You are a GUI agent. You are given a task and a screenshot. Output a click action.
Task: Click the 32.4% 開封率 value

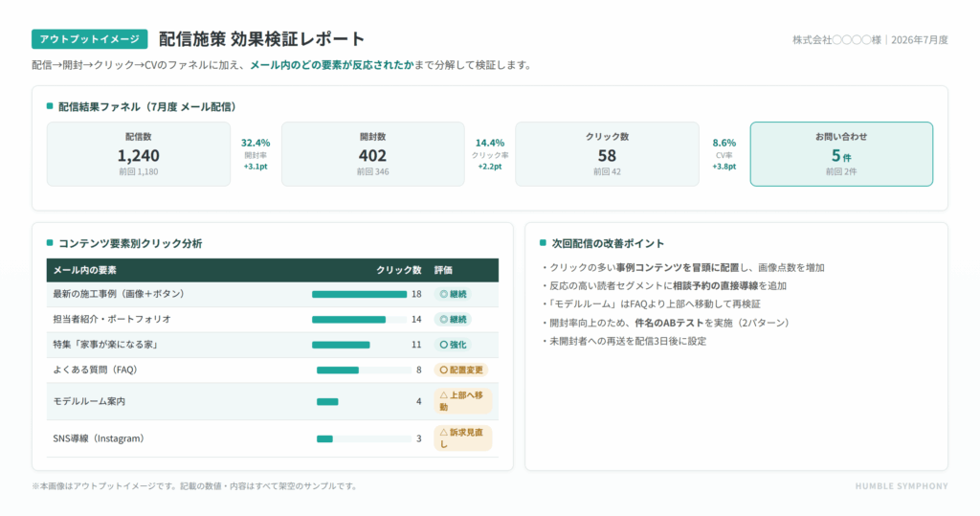256,144
